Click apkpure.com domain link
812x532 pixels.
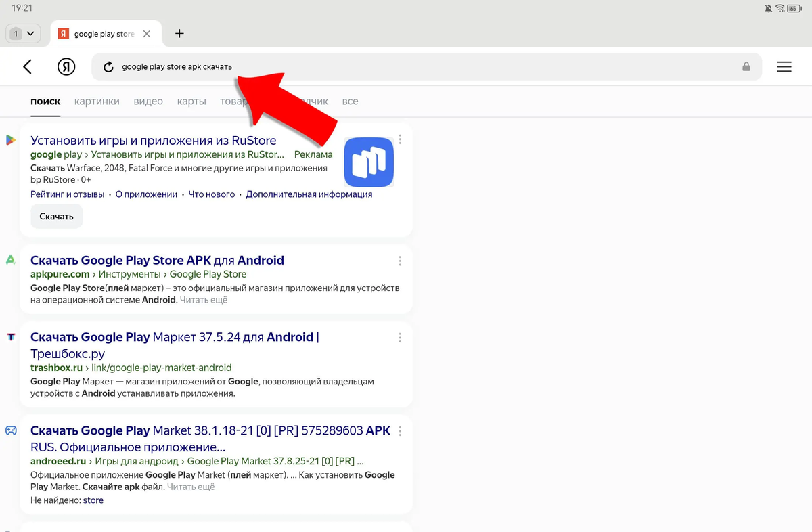pos(60,274)
